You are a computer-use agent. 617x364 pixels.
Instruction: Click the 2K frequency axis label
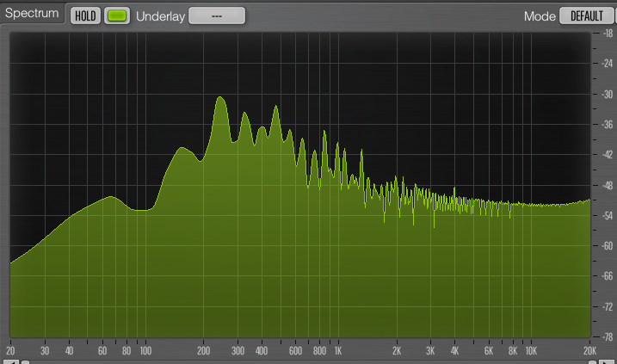pyautogui.click(x=397, y=351)
